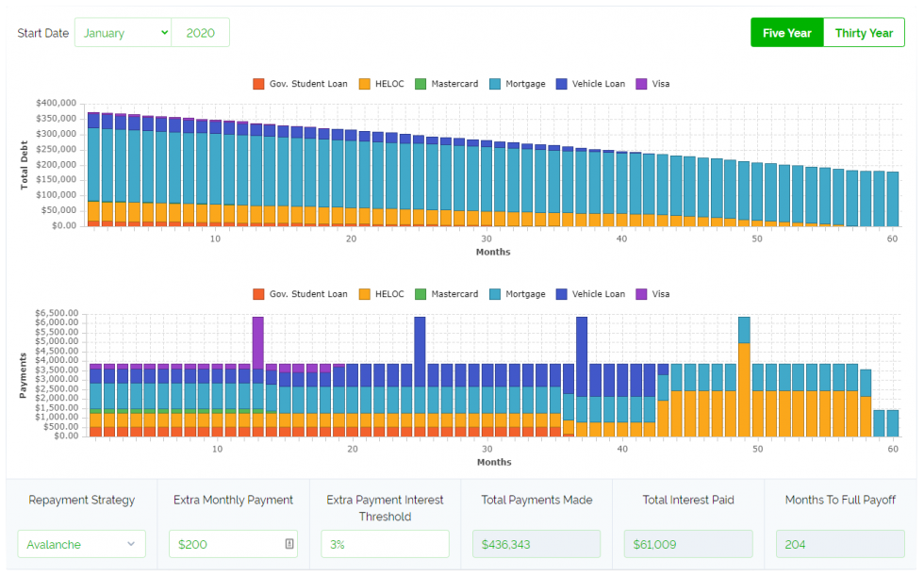Click Mortgage color swatch in Total Debt legend

click(x=495, y=84)
